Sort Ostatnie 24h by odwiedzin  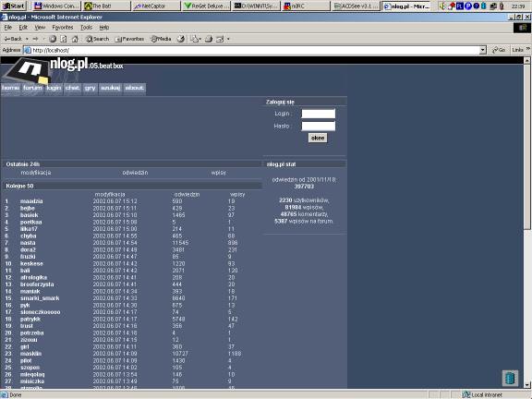point(135,173)
